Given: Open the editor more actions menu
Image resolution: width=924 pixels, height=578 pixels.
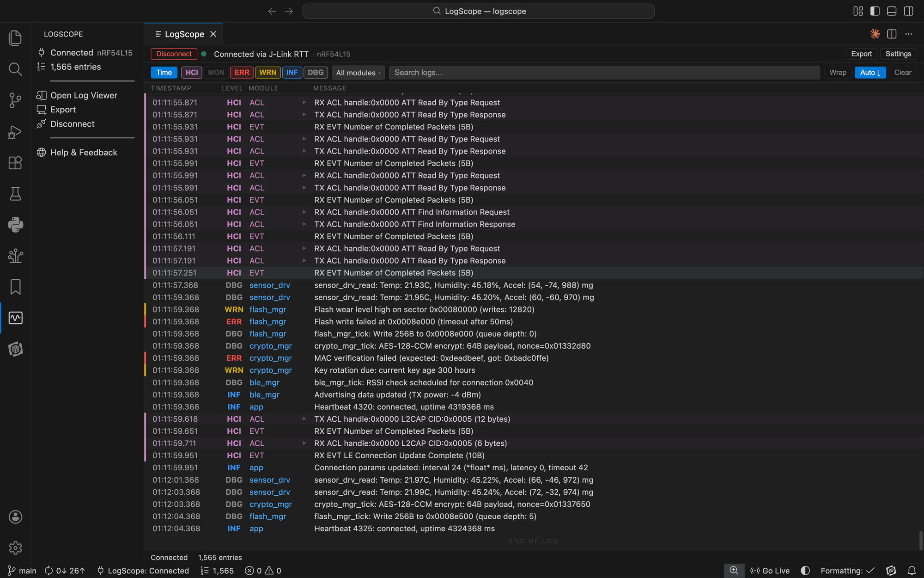Looking at the screenshot, I should coord(908,34).
